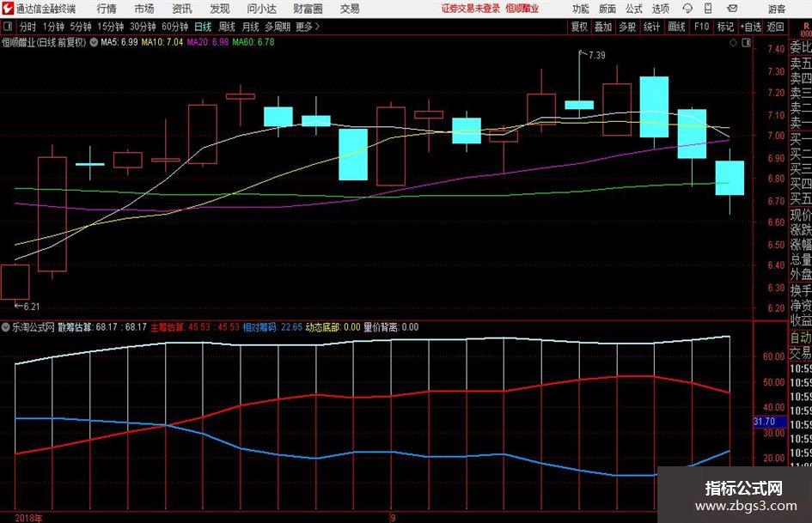
Task: Click the 标记 mark button
Action: tap(725, 27)
